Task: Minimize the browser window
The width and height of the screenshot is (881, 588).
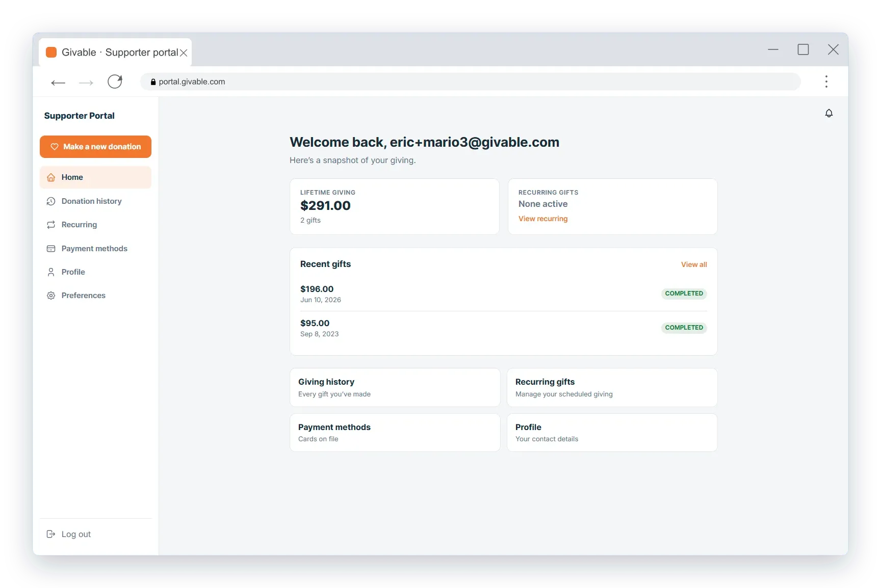Action: [x=773, y=49]
